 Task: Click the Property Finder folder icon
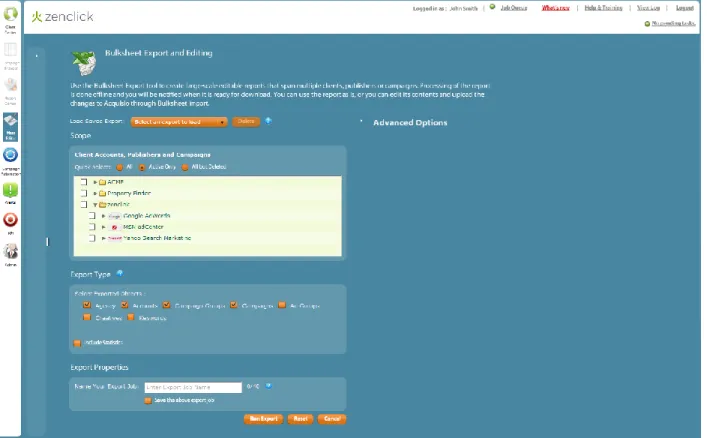click(x=102, y=194)
